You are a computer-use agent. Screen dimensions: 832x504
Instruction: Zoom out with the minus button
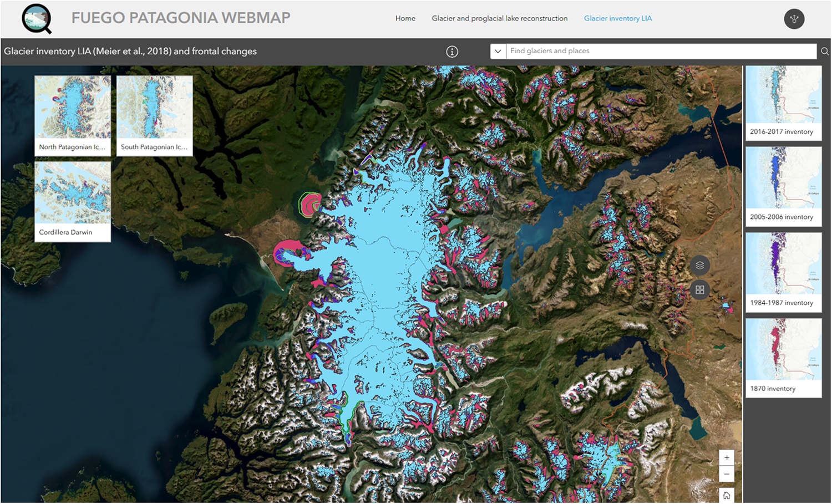[727, 474]
